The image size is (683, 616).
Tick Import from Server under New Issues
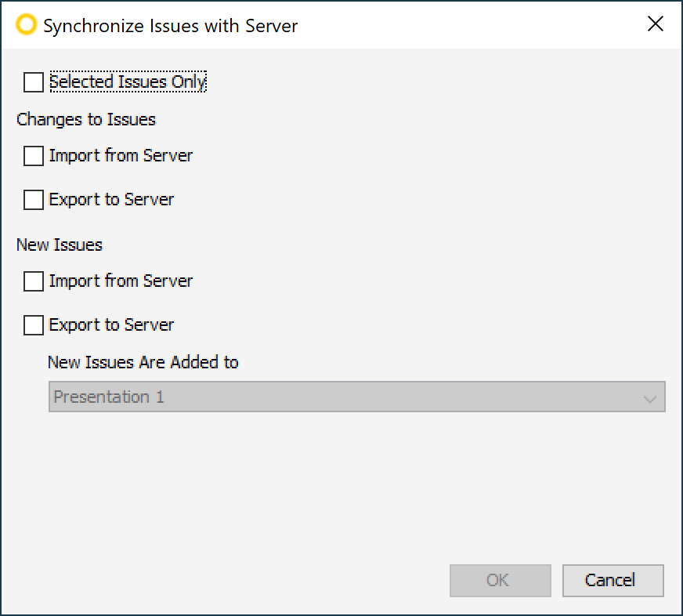tap(34, 281)
